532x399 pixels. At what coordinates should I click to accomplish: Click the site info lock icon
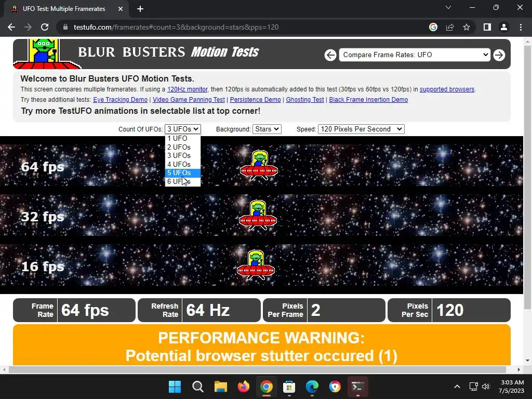coord(65,27)
